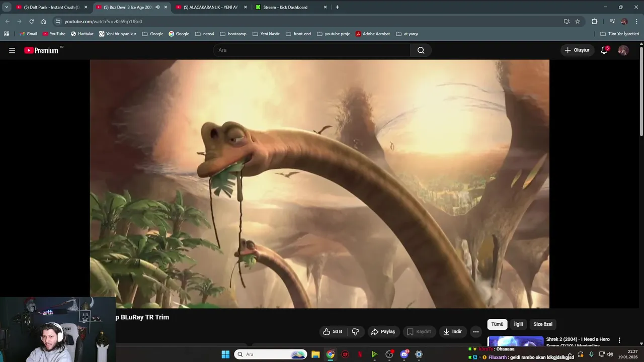644x362 pixels.
Task: Open the Gmail bookmark
Action: click(28, 34)
